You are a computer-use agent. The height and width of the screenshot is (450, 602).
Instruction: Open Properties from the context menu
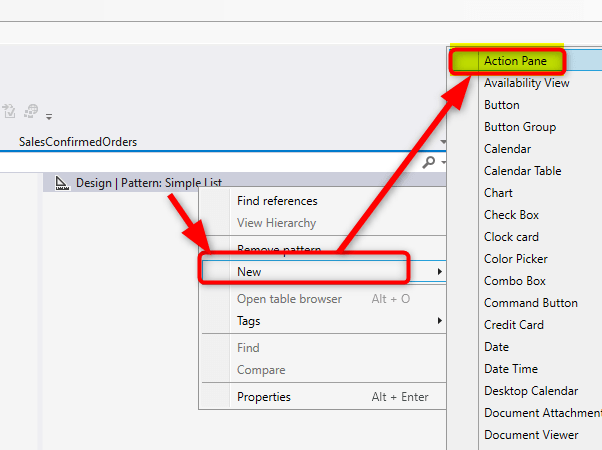click(264, 397)
